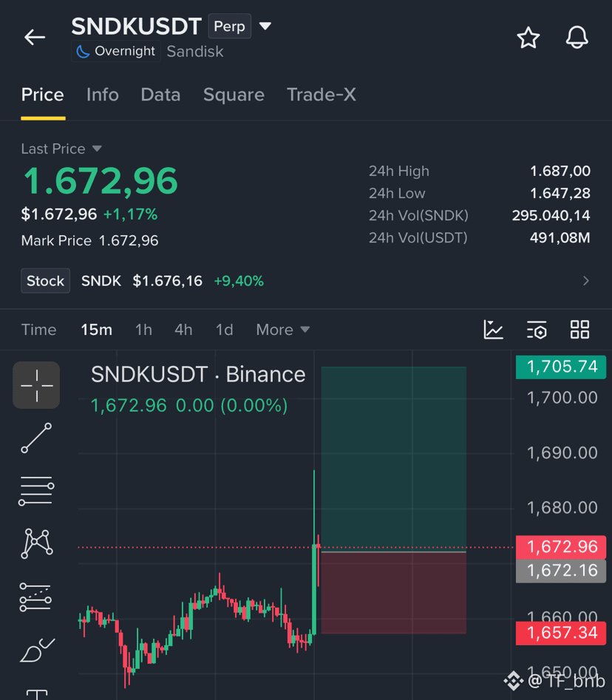Click the 24h Vol(SNDK) value 295.040,14
Viewport: 612px width, 700px height.
click(551, 216)
